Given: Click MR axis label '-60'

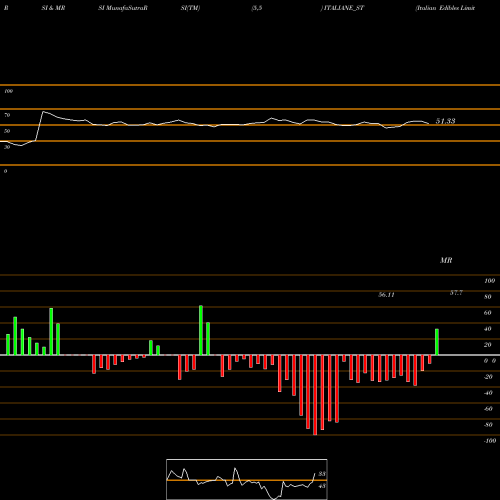Looking at the screenshot, I should click(x=488, y=409).
